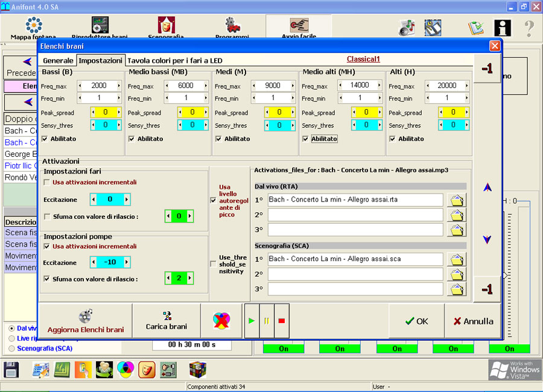
Task: Toggle Abilitato for Medio alti (MH)
Action: [305, 139]
